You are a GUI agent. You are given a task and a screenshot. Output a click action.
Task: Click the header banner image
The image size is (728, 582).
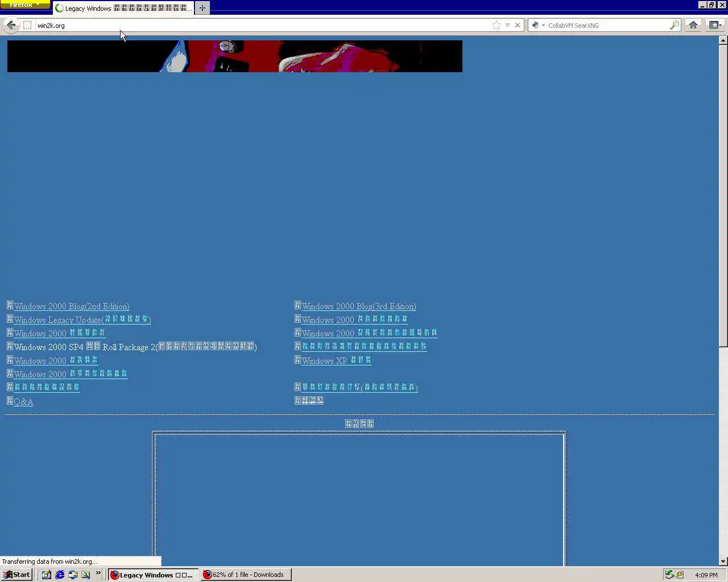click(234, 56)
